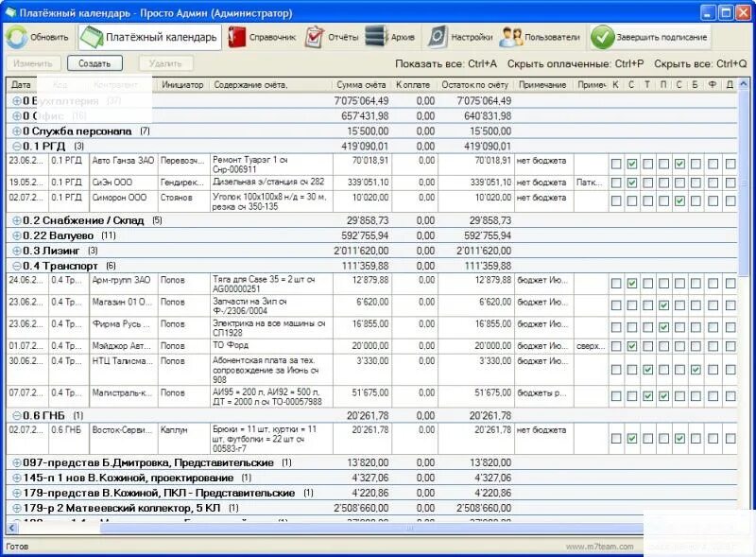Viewport: 756px width, 557px height.
Task: Click the Обновить refresh icon
Action: [x=17, y=37]
